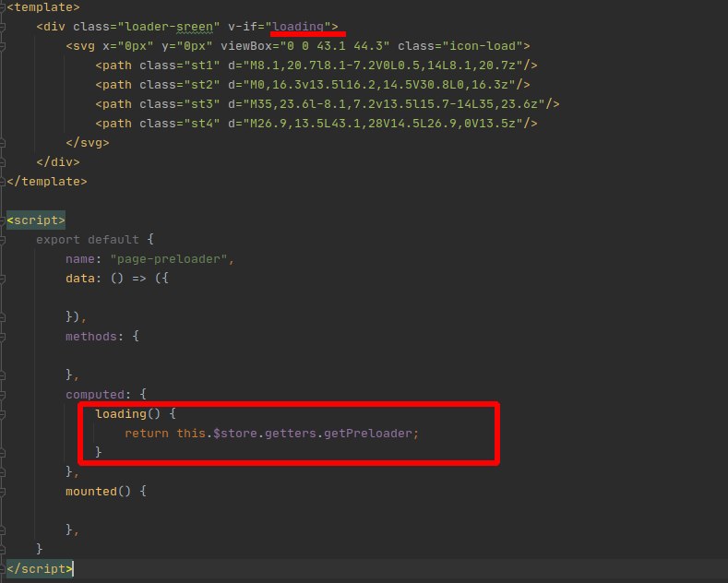Click the "page-preloader" string
This screenshot has height=583, width=728.
169,259
